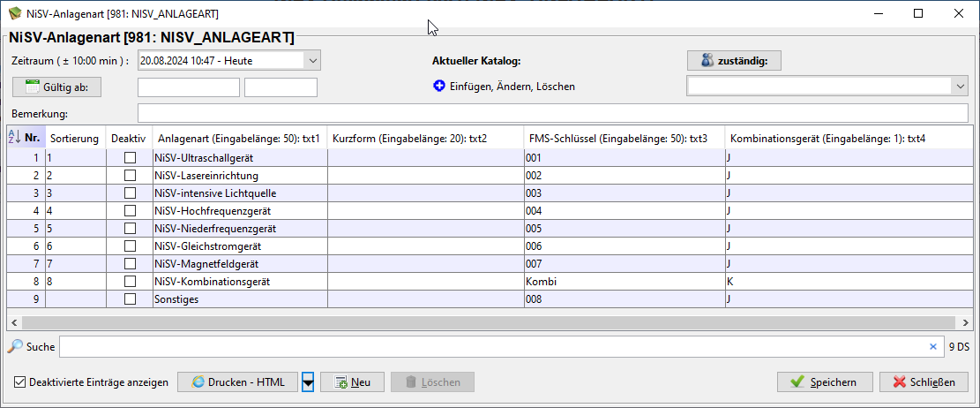980x408 pixels.
Task: Toggle Deaktiv checkbox for NiSV-Ultraschallgerät
Action: [130, 158]
